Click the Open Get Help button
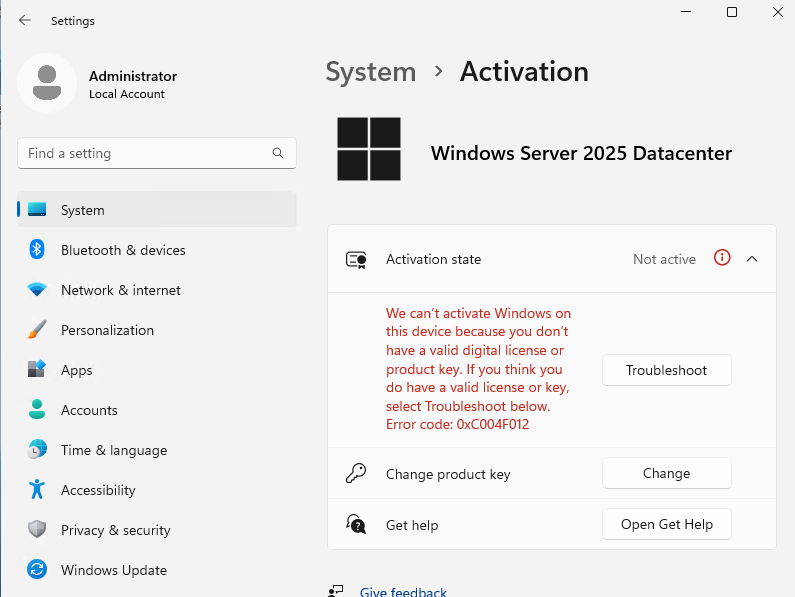The width and height of the screenshot is (795, 597). pyautogui.click(x=667, y=524)
